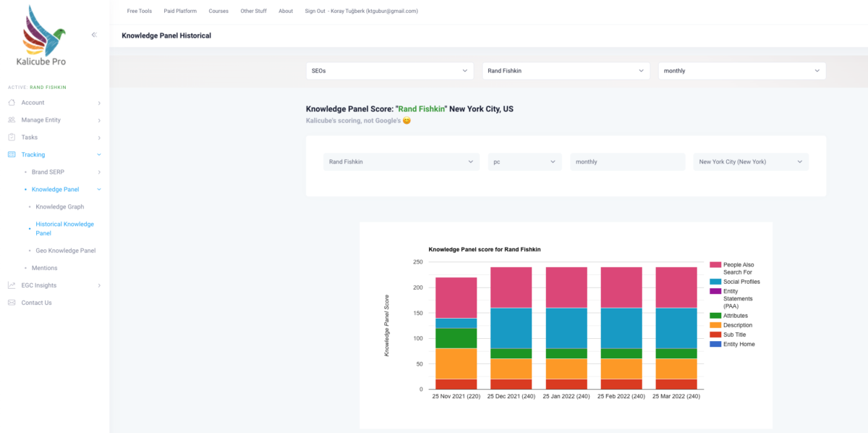
Task: Click the 25 Dec 2021 (240) bar
Action: [x=511, y=328]
